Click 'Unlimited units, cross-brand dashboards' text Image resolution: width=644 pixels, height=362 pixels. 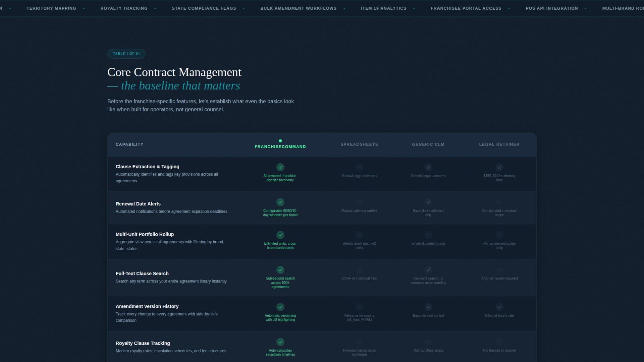(280, 246)
